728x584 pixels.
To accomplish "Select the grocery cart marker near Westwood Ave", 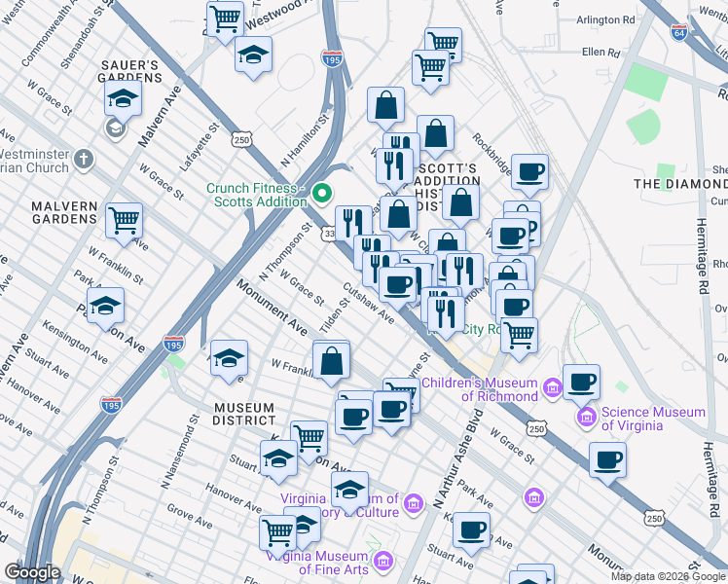I will click(x=225, y=19).
